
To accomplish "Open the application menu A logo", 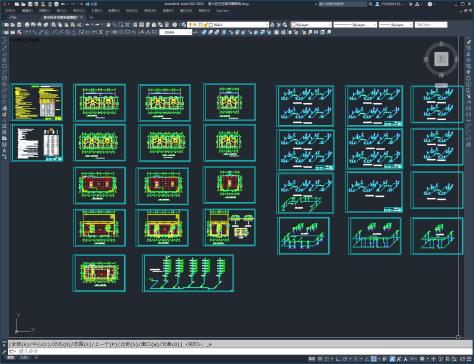I will coord(5,4).
